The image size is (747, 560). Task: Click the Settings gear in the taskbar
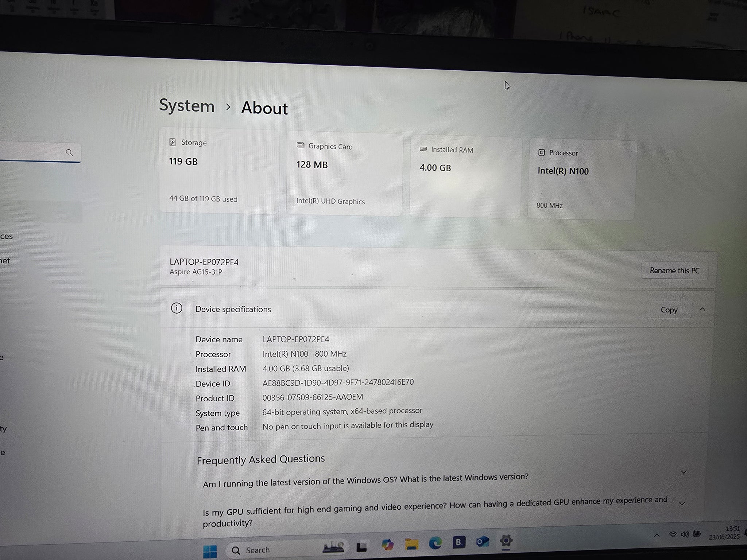pyautogui.click(x=506, y=541)
